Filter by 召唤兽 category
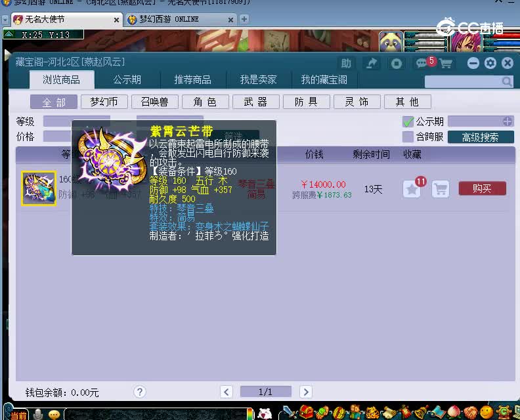The height and width of the screenshot is (420, 520). [x=154, y=102]
